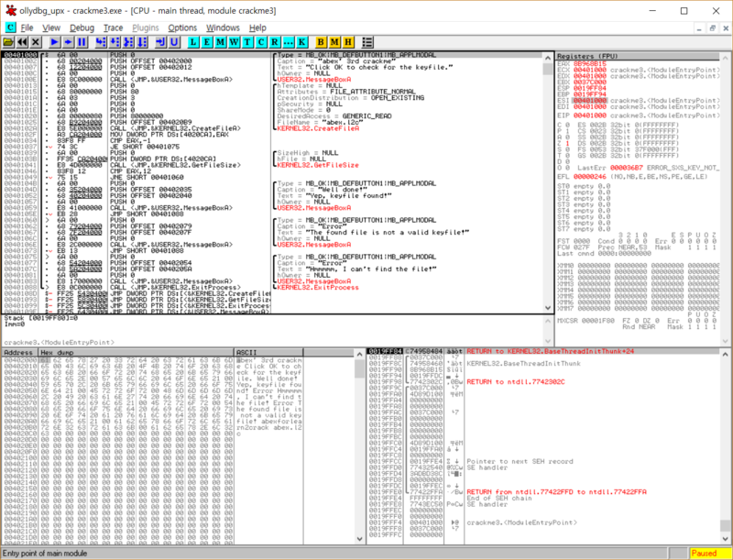The width and height of the screenshot is (733, 560).
Task: Open Executable modules with E icon
Action: (207, 42)
